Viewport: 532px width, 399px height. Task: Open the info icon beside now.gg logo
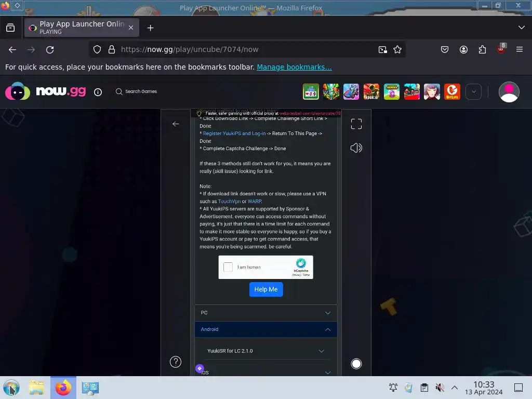click(98, 92)
